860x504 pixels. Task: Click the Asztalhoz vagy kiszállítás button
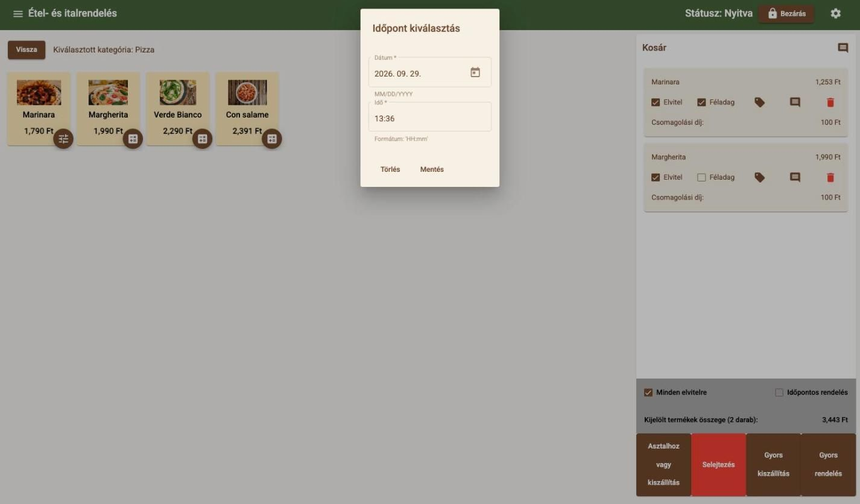[663, 465]
